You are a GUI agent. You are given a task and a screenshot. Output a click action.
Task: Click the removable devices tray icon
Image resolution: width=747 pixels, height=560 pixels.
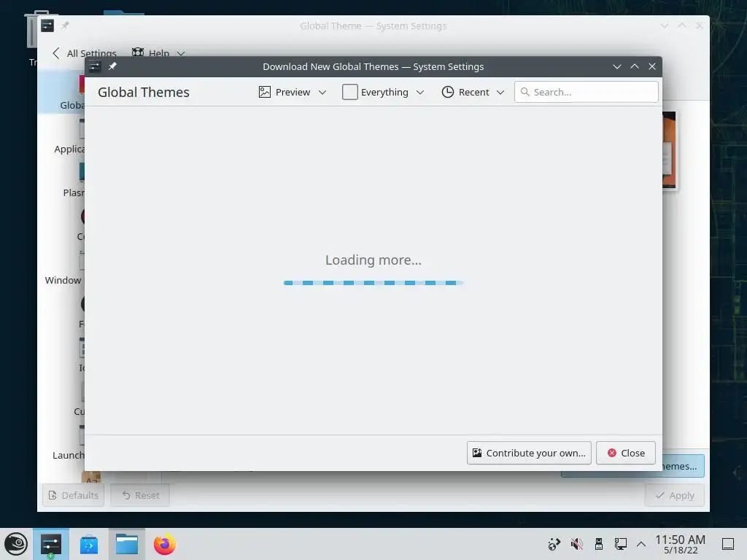[x=599, y=544]
